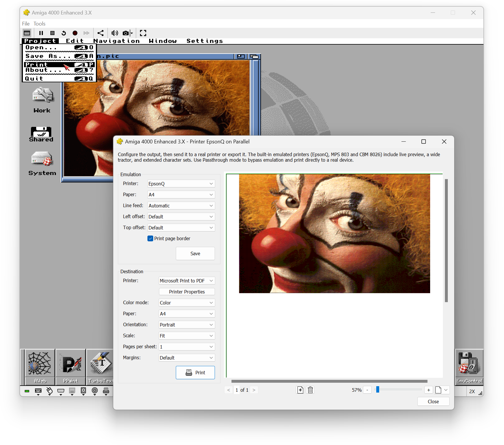
Task: Open the Color mode dropdown
Action: point(187,303)
